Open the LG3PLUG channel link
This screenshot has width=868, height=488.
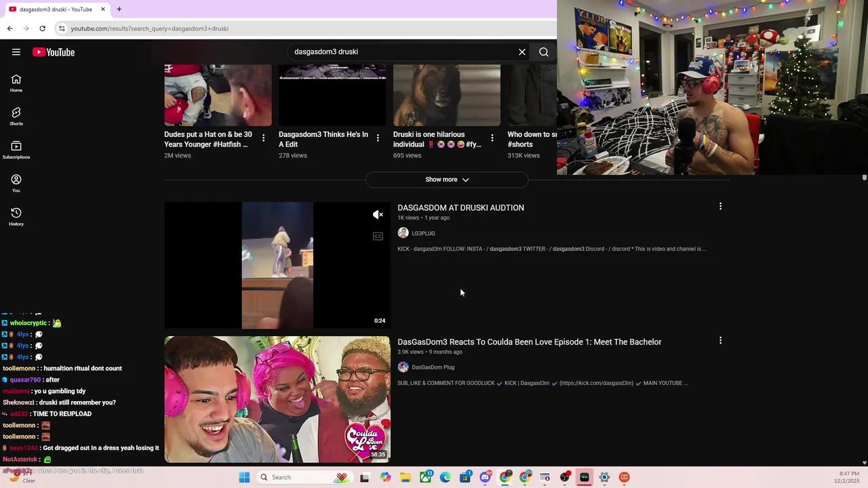coord(423,233)
